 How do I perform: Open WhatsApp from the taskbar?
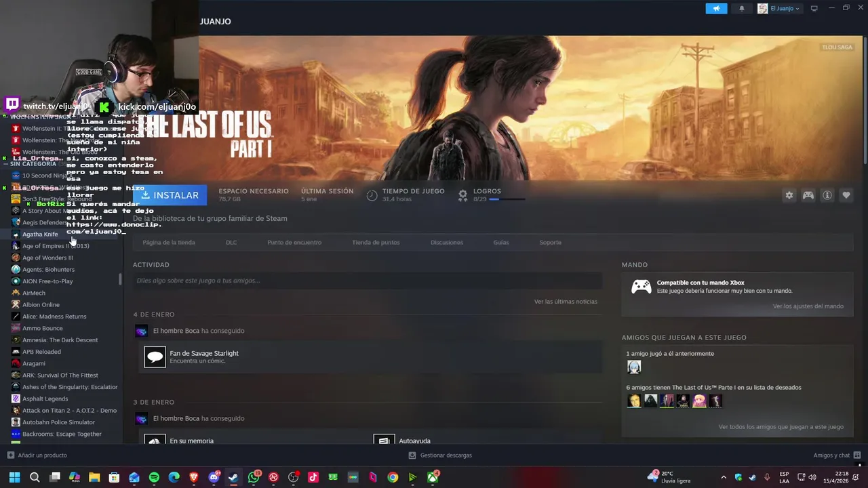pos(254,478)
